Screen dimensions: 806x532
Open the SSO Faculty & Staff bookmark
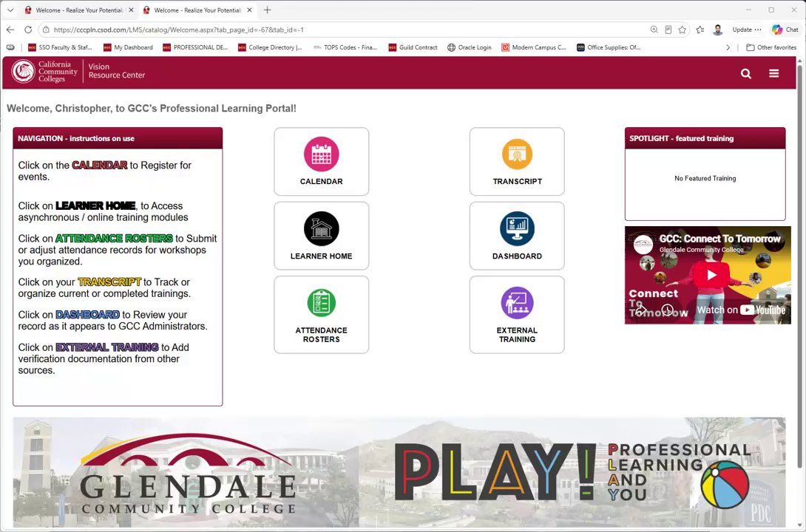pos(60,47)
